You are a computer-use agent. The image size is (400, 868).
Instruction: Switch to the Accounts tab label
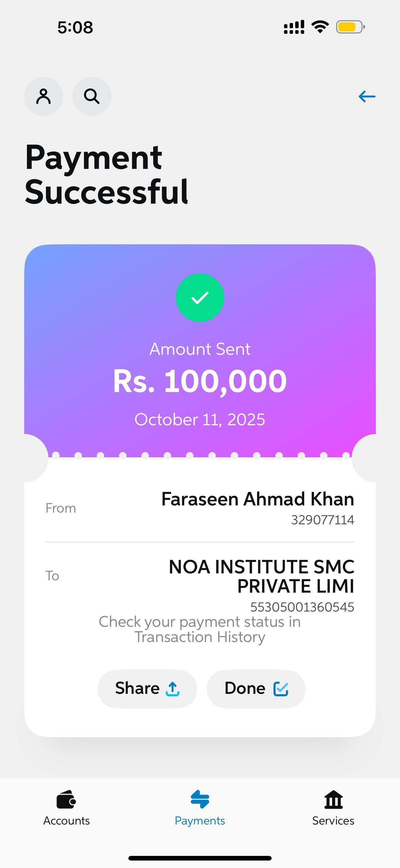pyautogui.click(x=66, y=821)
